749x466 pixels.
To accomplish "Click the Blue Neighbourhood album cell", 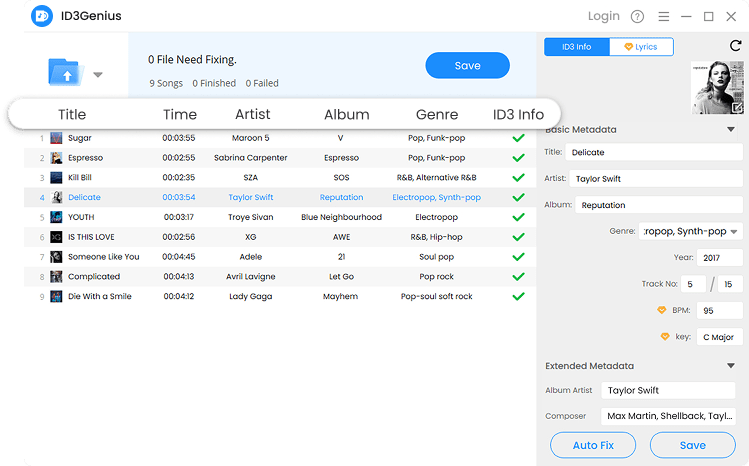I will tap(341, 217).
